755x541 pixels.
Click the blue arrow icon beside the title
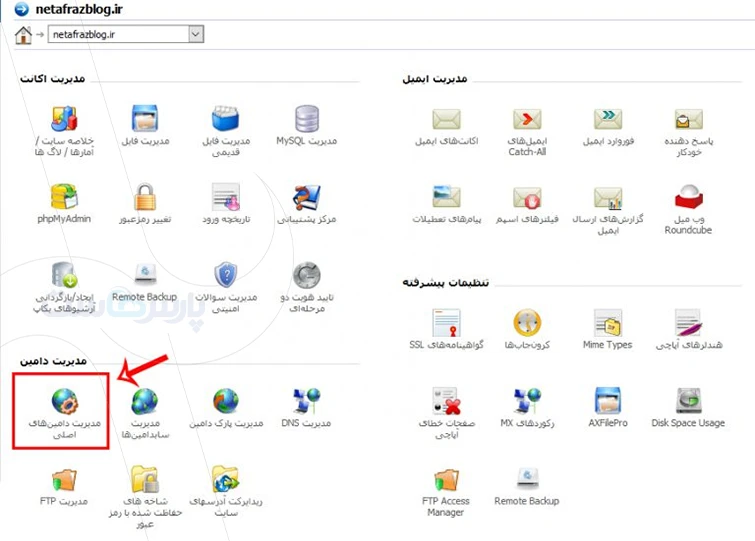click(x=21, y=9)
